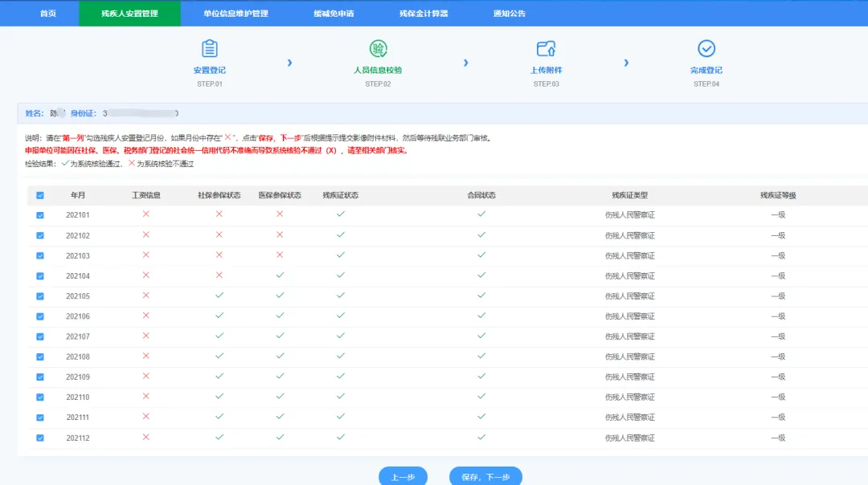Click the 合同状态 check icon for 202106

(481, 316)
